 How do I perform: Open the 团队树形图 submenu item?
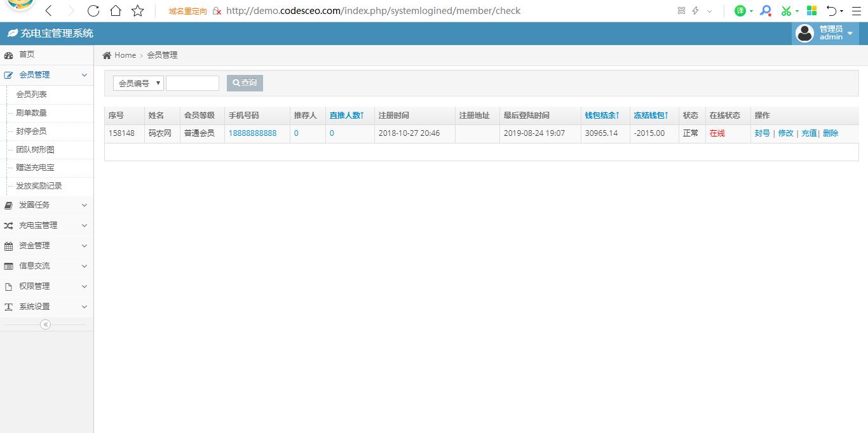click(35, 149)
